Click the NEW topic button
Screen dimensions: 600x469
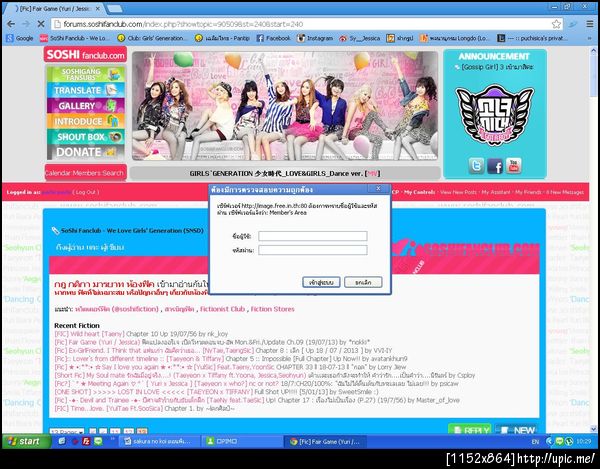coord(516,430)
